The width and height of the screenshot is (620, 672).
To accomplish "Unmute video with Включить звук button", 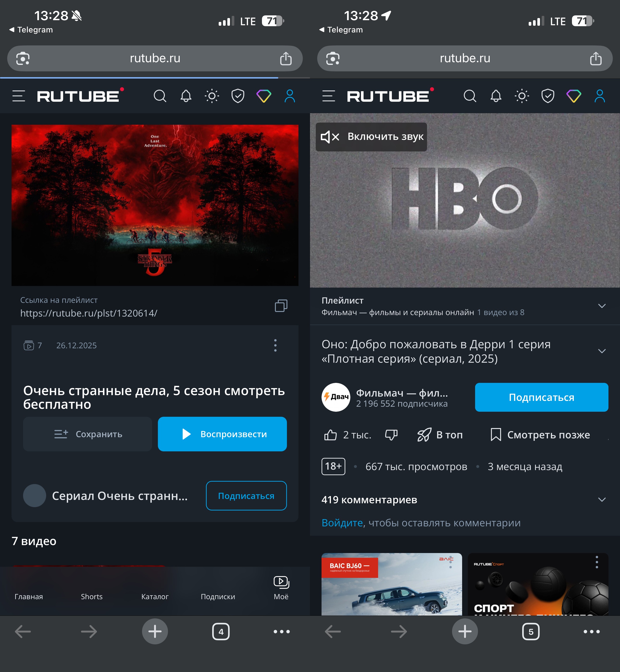I will coord(371,137).
